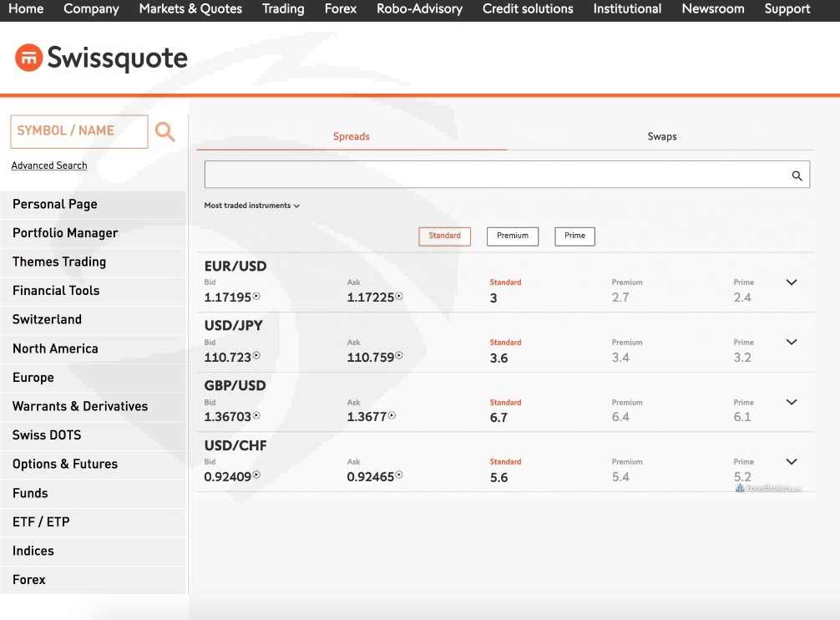
Task: Open the Advanced Search link
Action: pyautogui.click(x=49, y=165)
